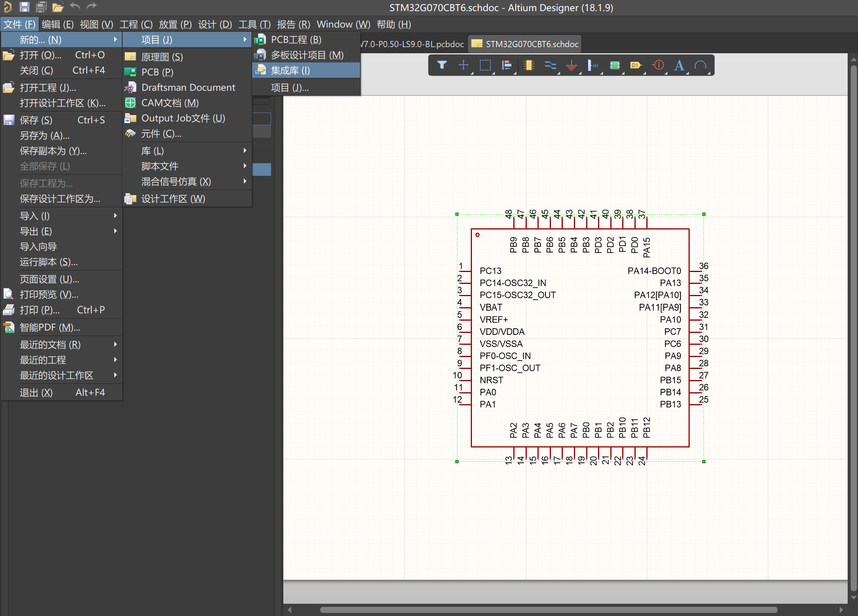Choose 运行脚本 (S)... in the File menu

pos(62,262)
